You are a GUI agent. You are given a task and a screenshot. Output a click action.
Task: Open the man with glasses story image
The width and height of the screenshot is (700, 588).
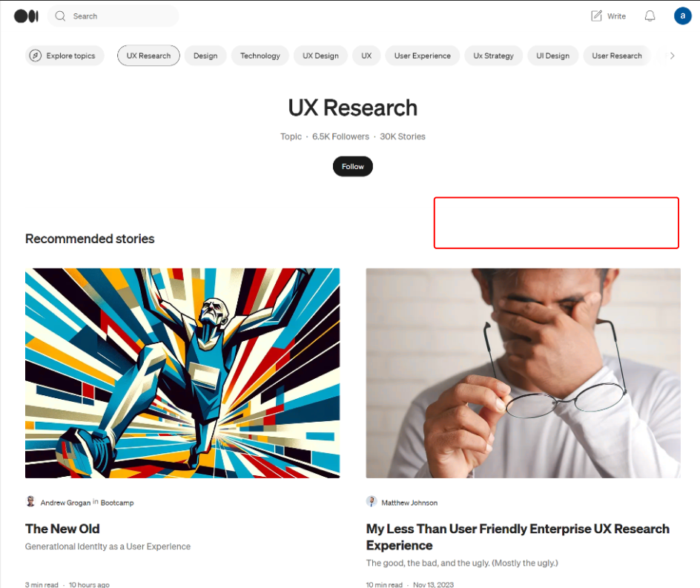524,373
